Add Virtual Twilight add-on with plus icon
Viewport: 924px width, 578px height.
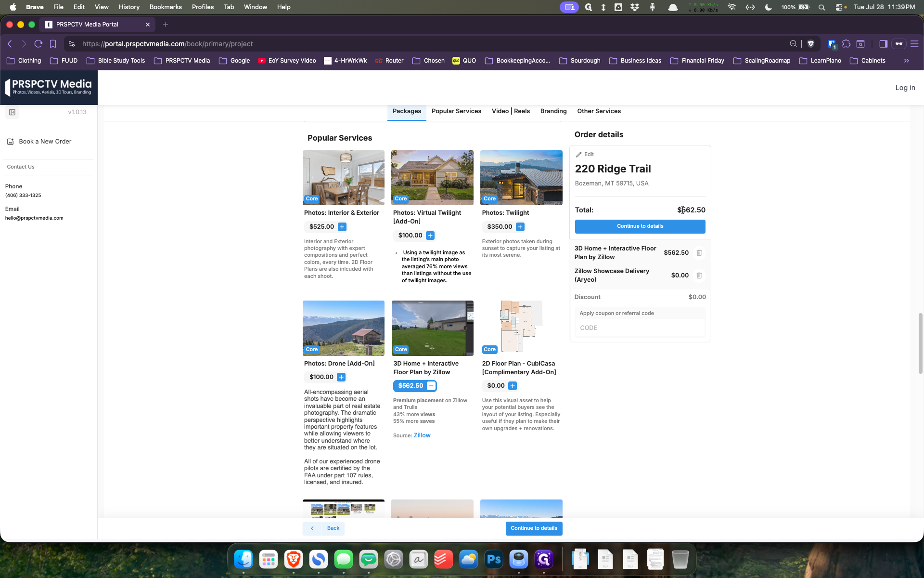coord(430,236)
